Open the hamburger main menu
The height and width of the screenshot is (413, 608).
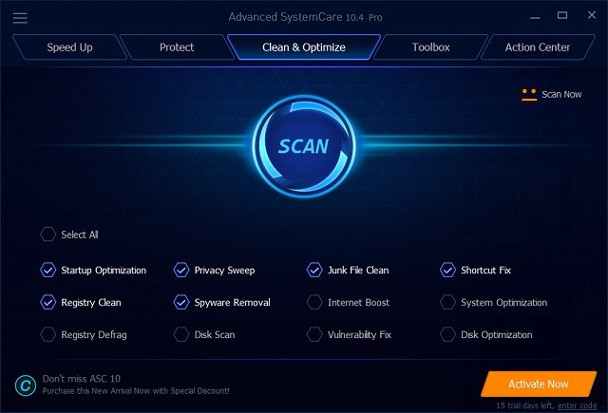click(20, 18)
